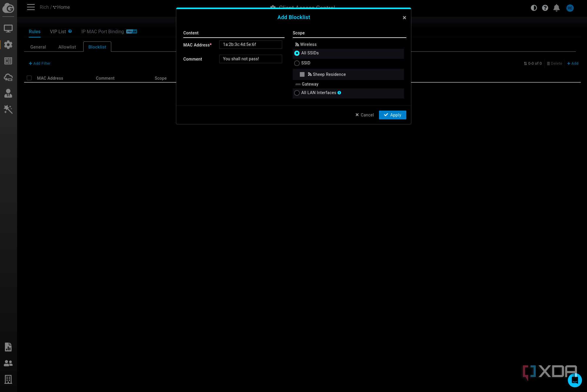This screenshot has height=392, width=587.
Task: Click the 0-0 of 0 sort indicator
Action: (x=533, y=63)
